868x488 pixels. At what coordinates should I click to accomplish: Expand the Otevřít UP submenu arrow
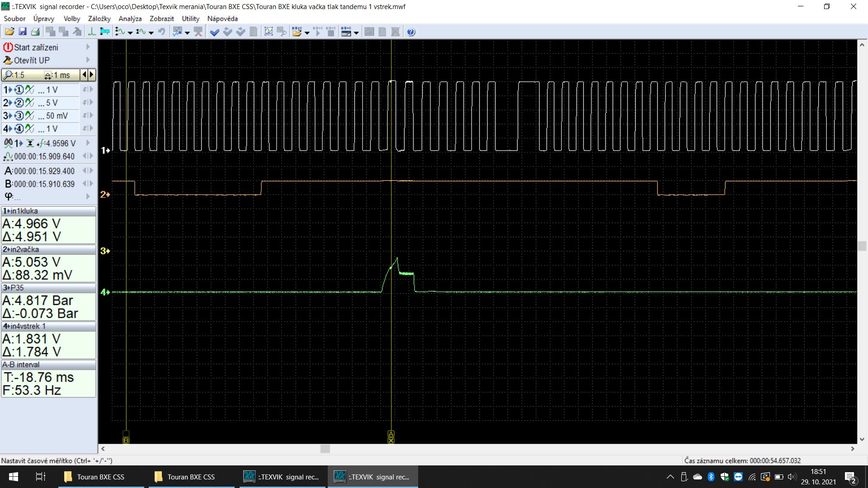(x=88, y=60)
